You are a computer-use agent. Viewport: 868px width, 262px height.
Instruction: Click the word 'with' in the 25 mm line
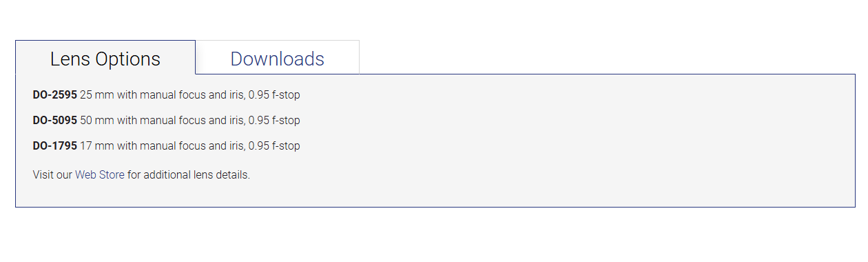(x=127, y=95)
